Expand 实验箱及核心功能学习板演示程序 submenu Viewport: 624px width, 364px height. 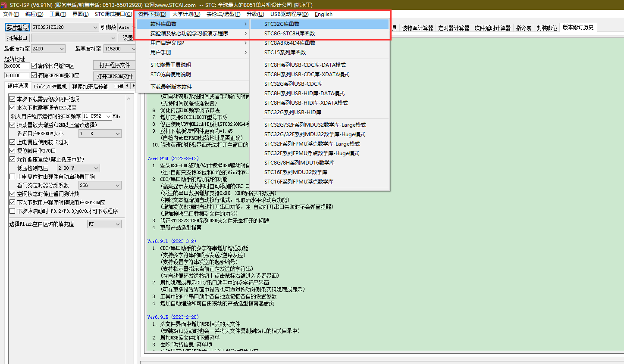(x=193, y=34)
